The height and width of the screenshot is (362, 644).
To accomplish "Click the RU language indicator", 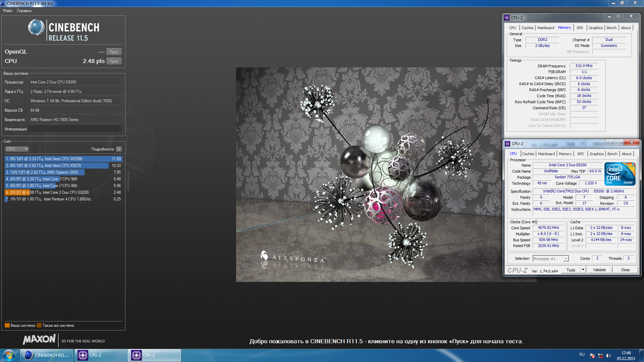I will [x=582, y=355].
